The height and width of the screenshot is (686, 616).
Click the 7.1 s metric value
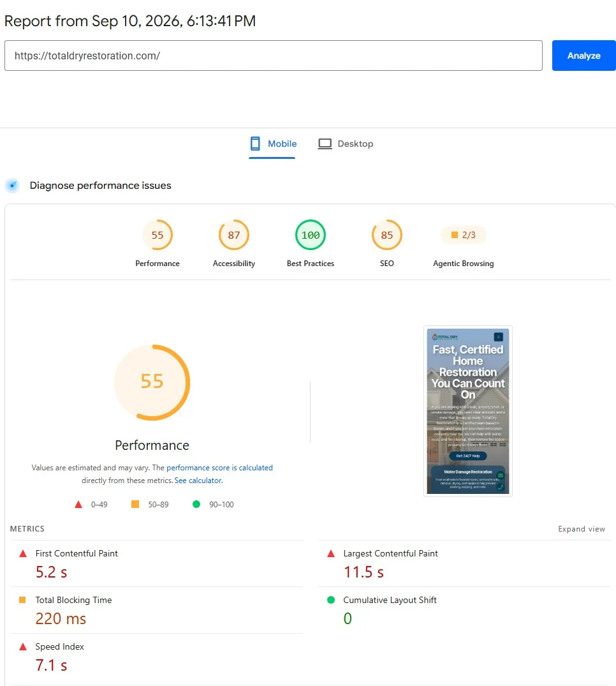click(51, 666)
